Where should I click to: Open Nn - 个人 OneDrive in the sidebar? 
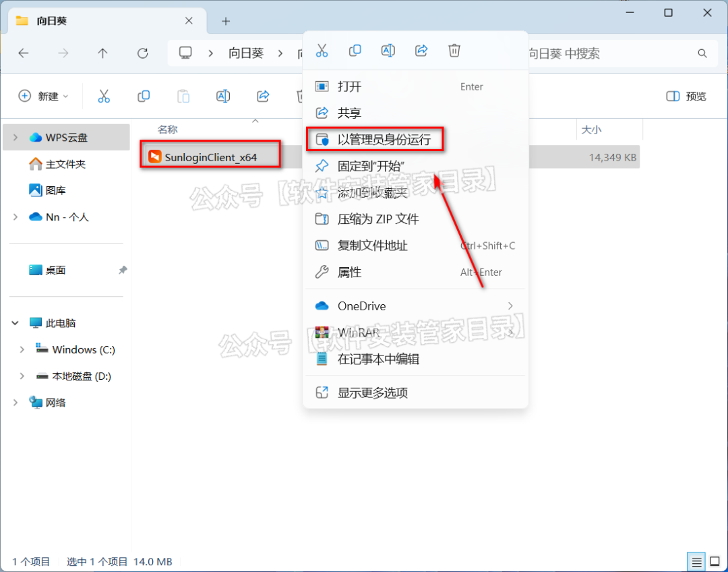tap(59, 217)
